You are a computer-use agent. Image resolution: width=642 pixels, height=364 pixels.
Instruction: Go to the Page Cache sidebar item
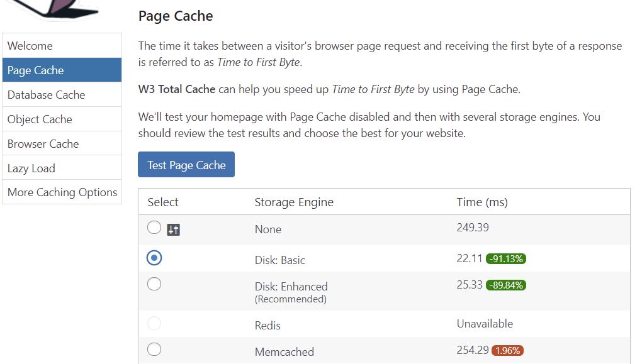(x=62, y=70)
